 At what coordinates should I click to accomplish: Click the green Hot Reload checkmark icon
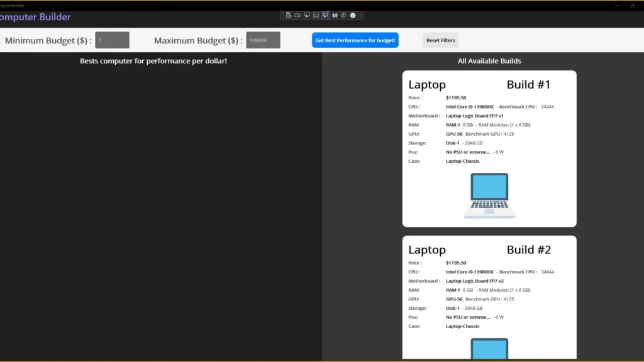(x=353, y=15)
